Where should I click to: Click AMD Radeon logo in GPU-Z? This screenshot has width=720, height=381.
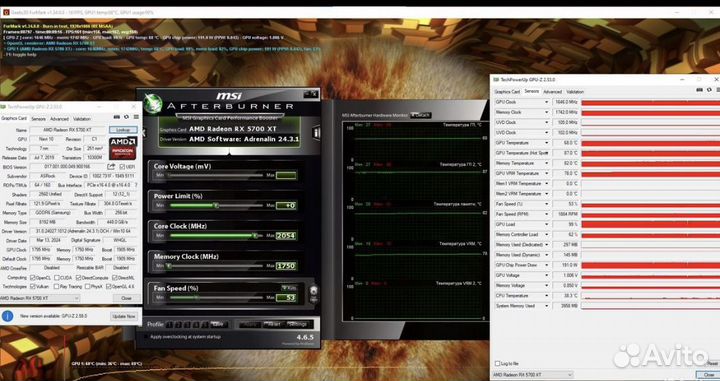(x=123, y=148)
